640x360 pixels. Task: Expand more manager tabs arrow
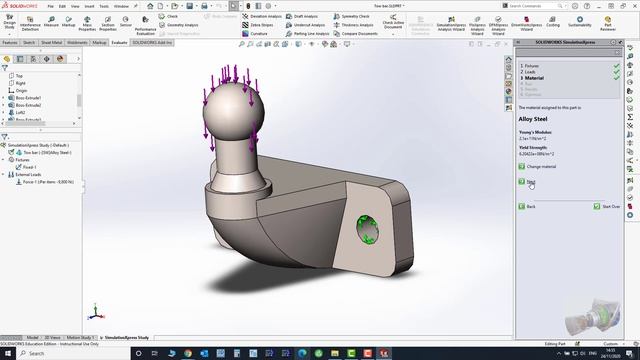(78, 59)
